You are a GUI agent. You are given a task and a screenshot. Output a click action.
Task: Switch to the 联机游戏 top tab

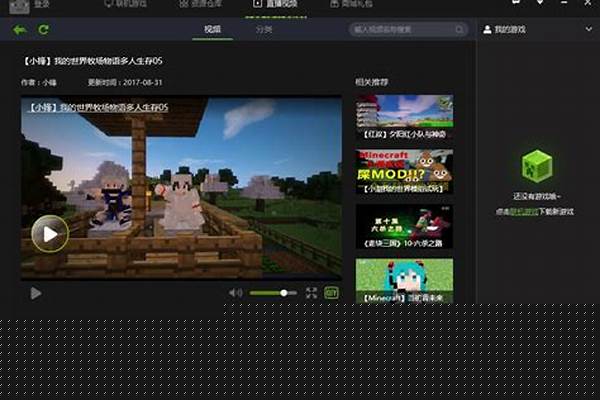[126, 4]
